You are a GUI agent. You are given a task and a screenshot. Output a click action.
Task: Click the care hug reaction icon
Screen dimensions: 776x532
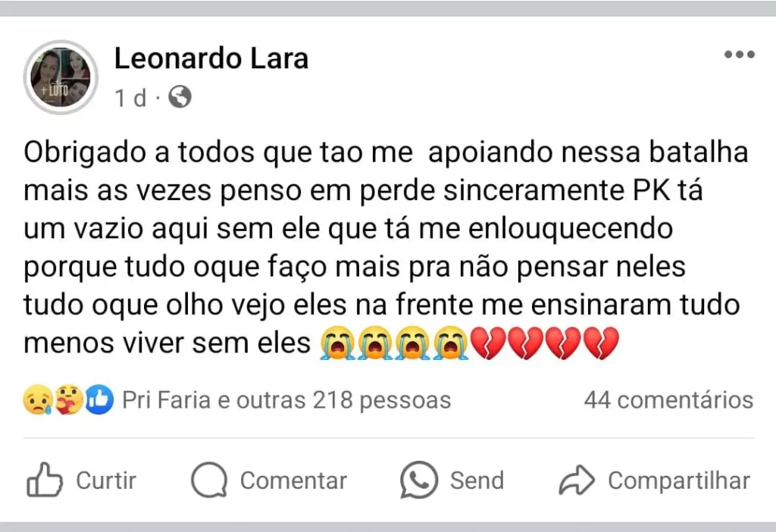(x=69, y=399)
